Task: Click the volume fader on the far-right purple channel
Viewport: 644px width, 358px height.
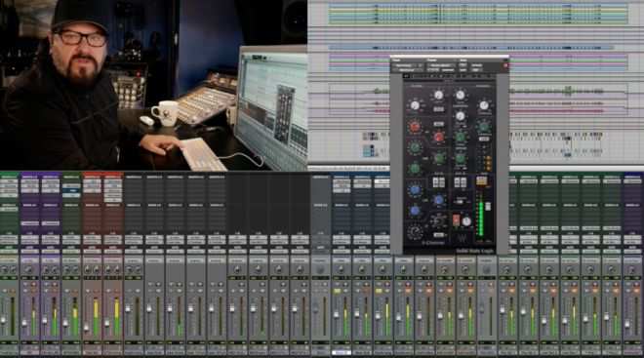Action: 627,324
